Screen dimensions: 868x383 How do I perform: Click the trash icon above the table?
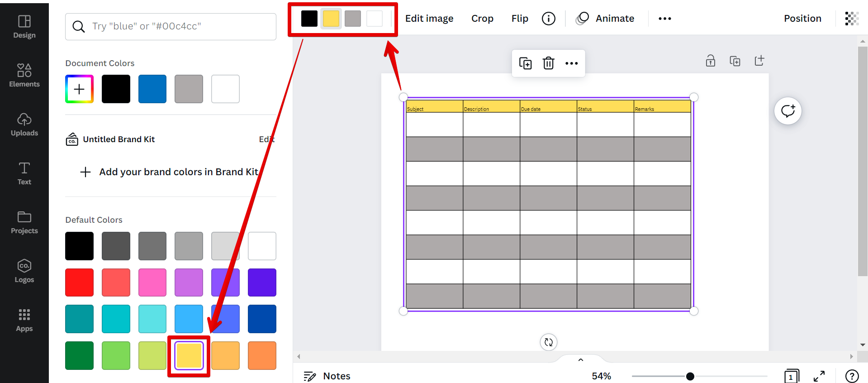click(548, 63)
